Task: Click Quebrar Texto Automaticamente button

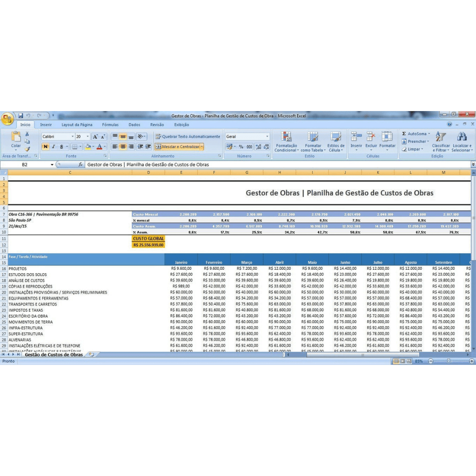Action: [x=188, y=137]
